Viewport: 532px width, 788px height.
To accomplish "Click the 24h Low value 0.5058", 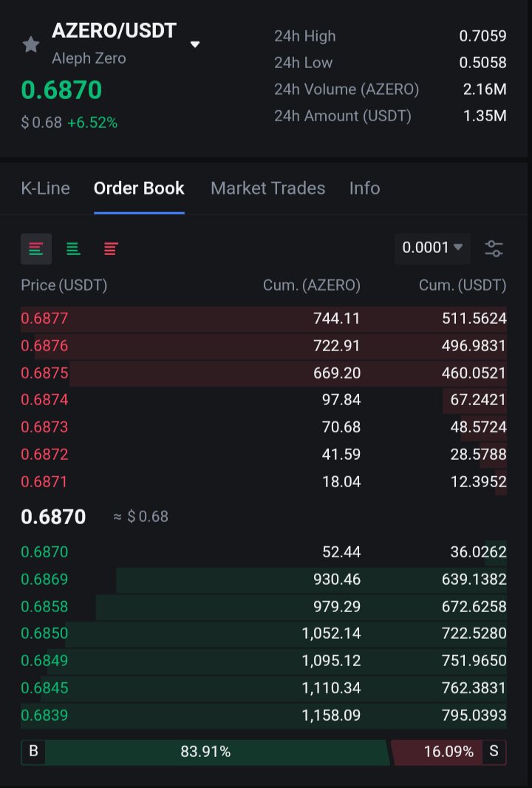I will point(482,62).
